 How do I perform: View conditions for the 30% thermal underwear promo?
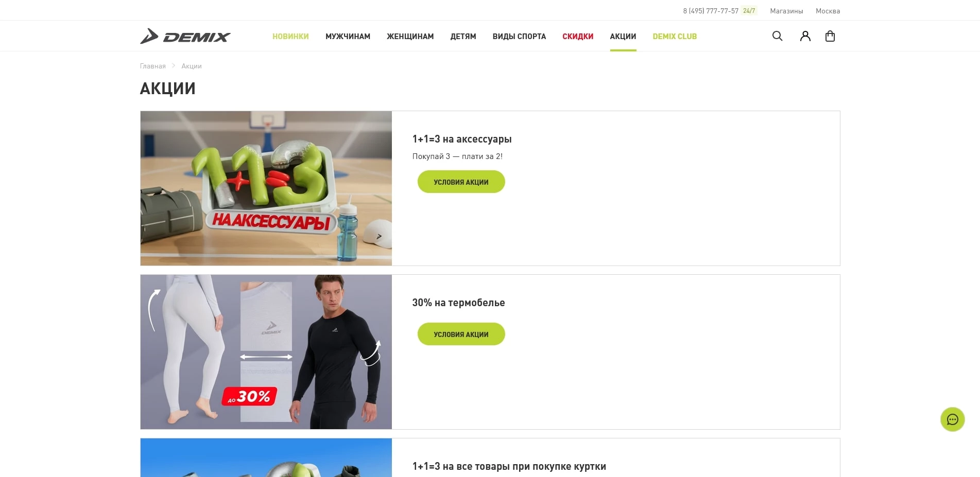(x=461, y=334)
